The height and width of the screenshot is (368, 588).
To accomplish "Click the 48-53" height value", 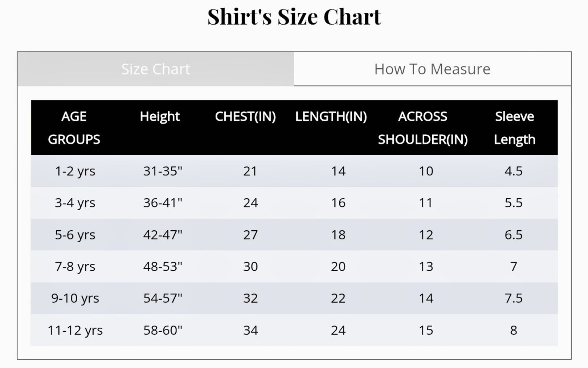I will (163, 266).
